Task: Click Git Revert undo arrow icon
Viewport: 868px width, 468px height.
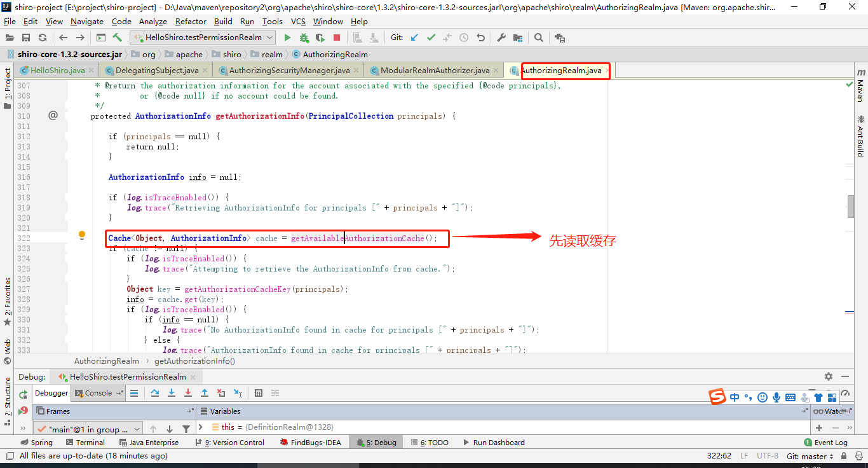Action: 480,38
